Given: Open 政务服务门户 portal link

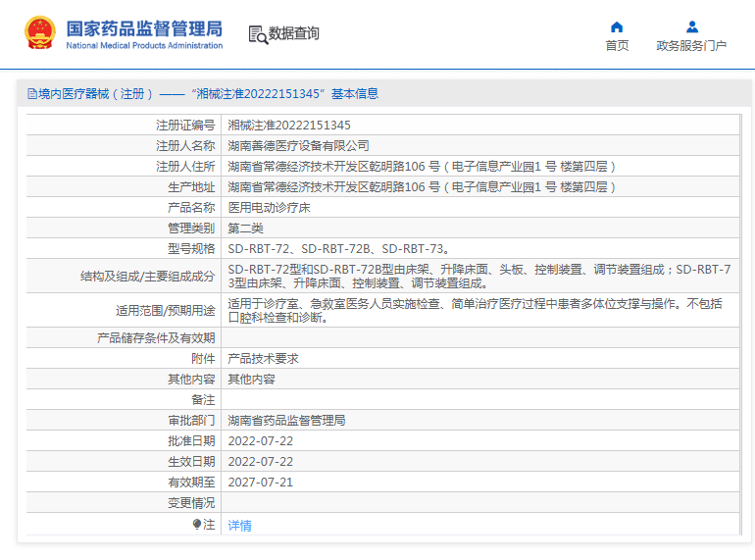Looking at the screenshot, I should tap(691, 46).
